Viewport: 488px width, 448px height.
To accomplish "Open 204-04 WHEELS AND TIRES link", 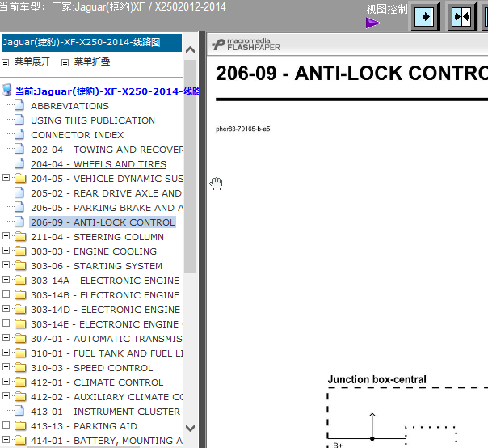I will (99, 164).
